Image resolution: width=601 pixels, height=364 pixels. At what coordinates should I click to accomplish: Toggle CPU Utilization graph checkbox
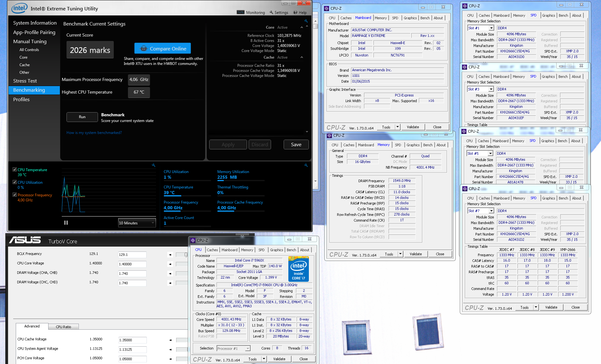click(x=14, y=182)
